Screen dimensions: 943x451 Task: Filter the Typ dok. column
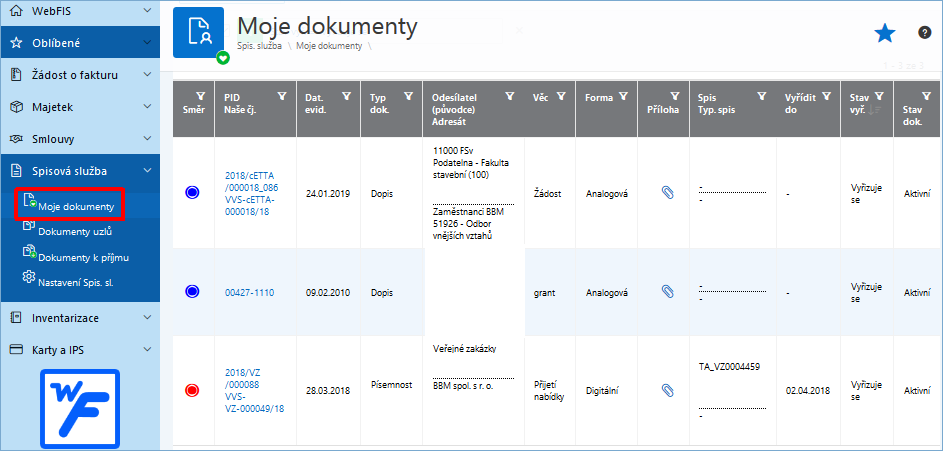(408, 96)
